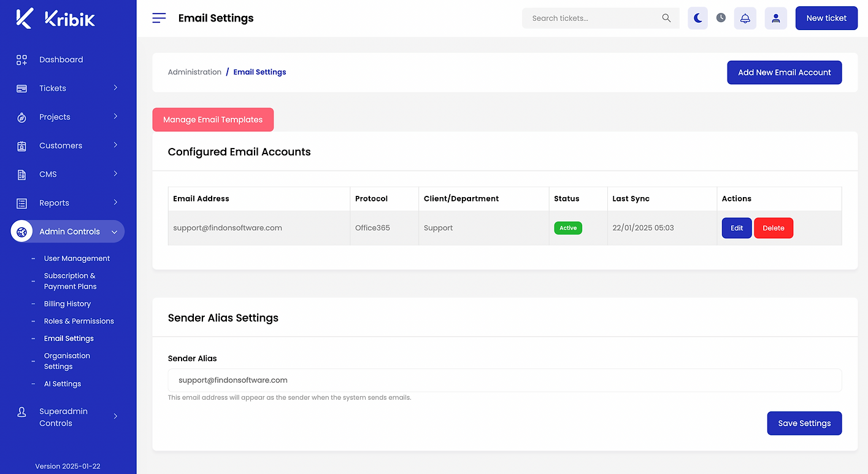Click Save Settings button
This screenshot has width=868, height=474.
point(804,423)
